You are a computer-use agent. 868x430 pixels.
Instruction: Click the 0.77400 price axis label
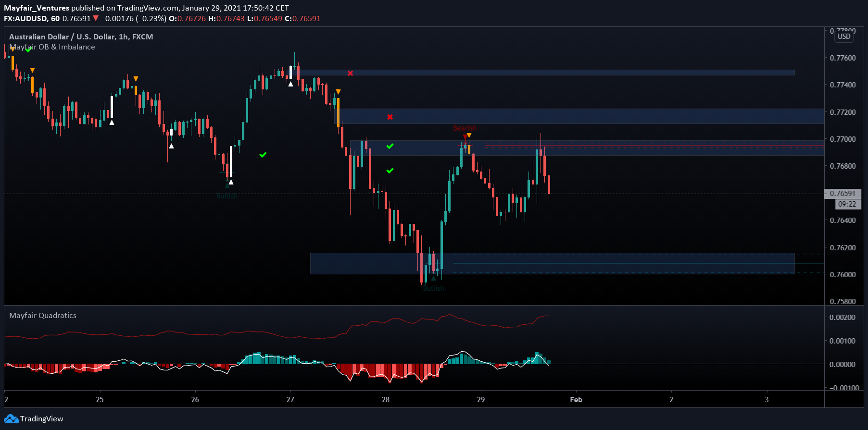coord(843,85)
